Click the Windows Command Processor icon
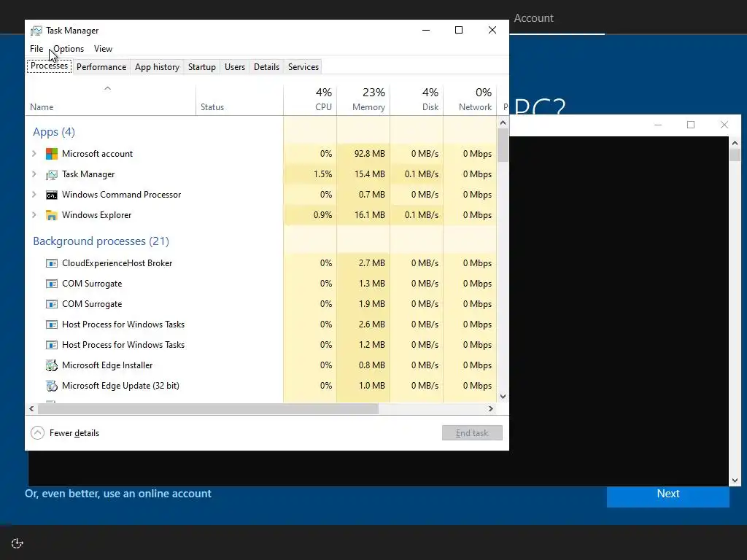This screenshot has height=560, width=747. (52, 195)
